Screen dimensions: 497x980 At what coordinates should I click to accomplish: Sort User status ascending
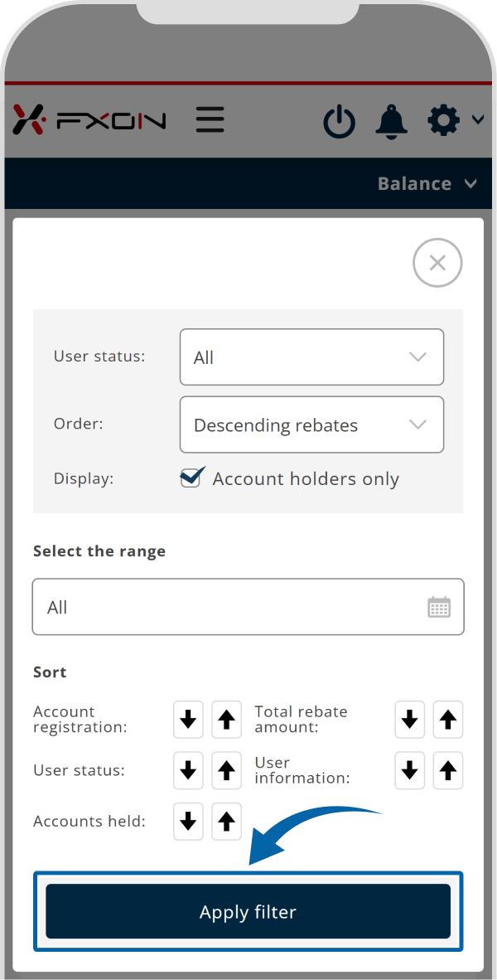click(227, 770)
